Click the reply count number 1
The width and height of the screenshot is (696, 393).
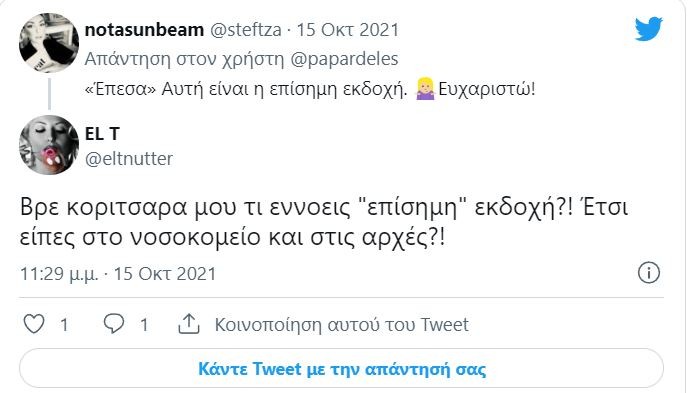point(144,325)
